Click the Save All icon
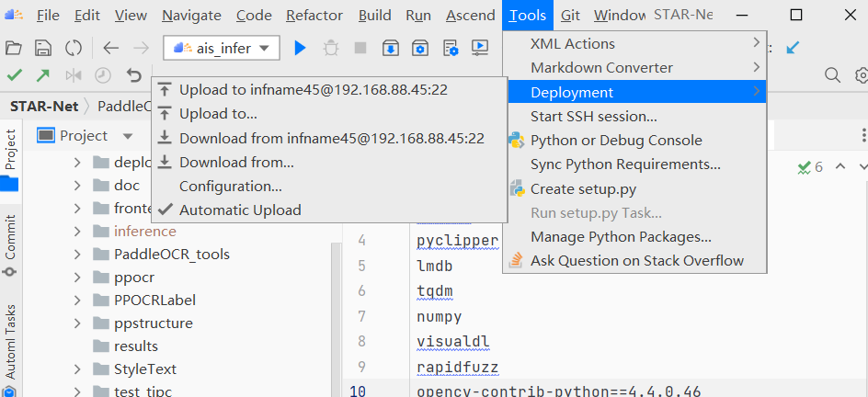The height and width of the screenshot is (397, 868). (42, 48)
